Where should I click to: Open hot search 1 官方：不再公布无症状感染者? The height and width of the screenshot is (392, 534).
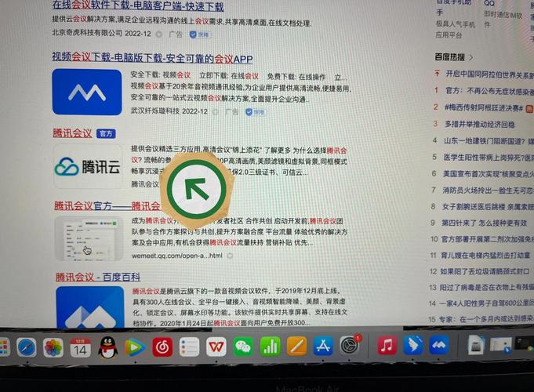[489, 91]
